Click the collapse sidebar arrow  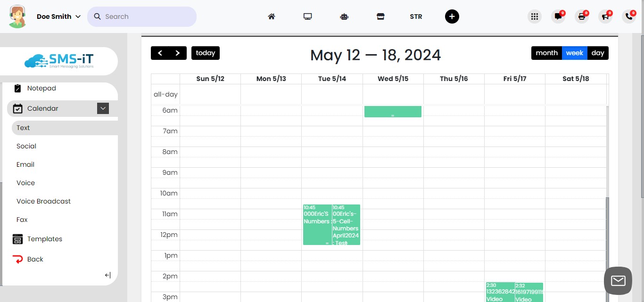tap(107, 275)
